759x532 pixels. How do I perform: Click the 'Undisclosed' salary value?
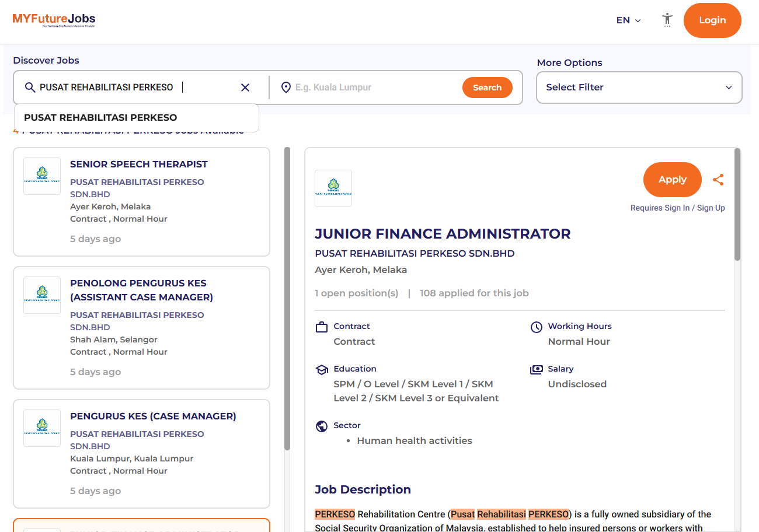click(577, 384)
